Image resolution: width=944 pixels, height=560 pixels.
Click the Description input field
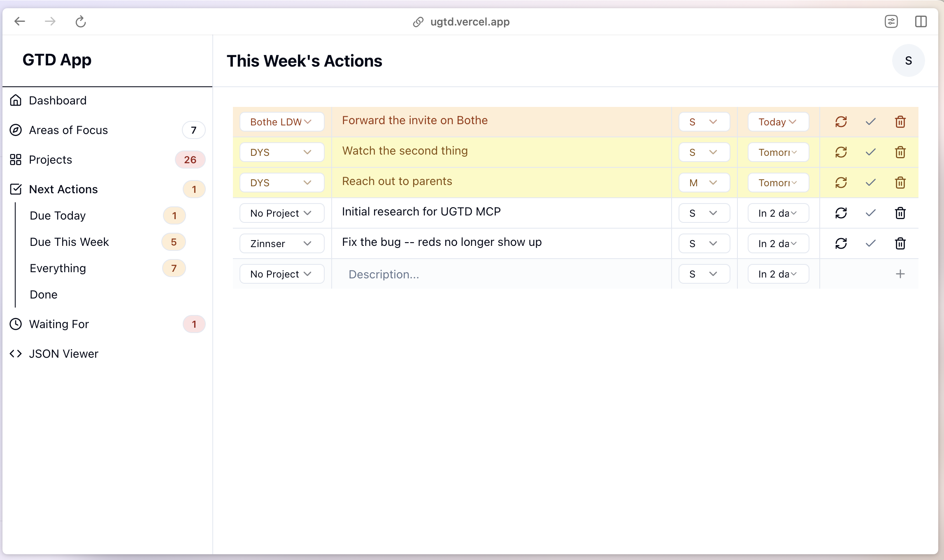click(502, 274)
